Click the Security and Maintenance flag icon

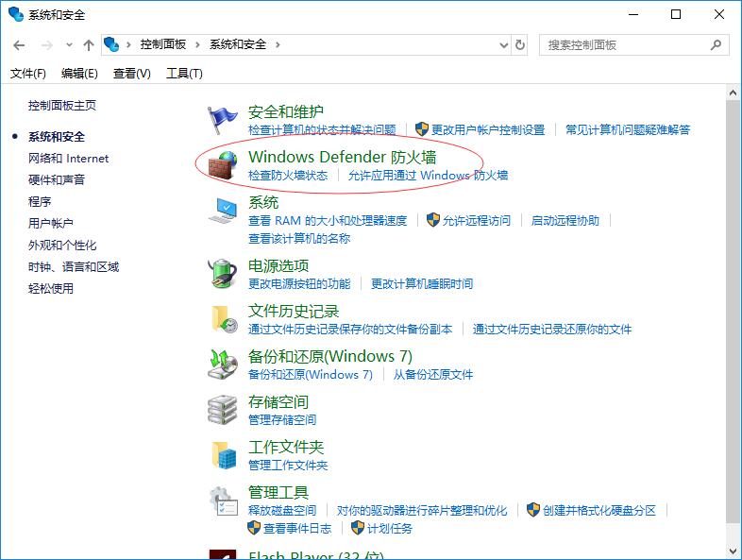(222, 120)
